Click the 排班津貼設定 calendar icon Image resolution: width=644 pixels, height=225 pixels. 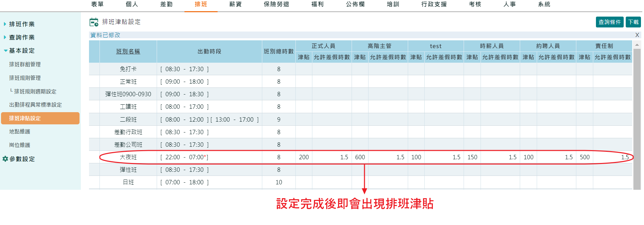[94, 22]
